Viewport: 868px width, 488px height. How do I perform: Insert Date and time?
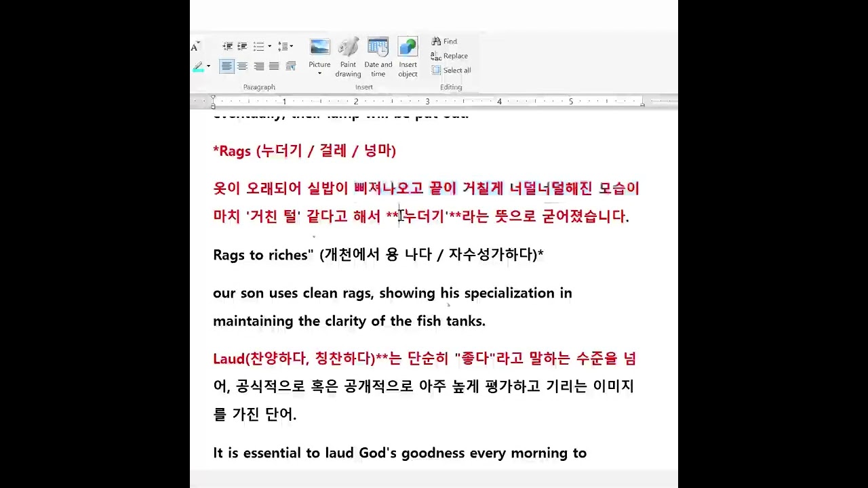[x=378, y=58]
